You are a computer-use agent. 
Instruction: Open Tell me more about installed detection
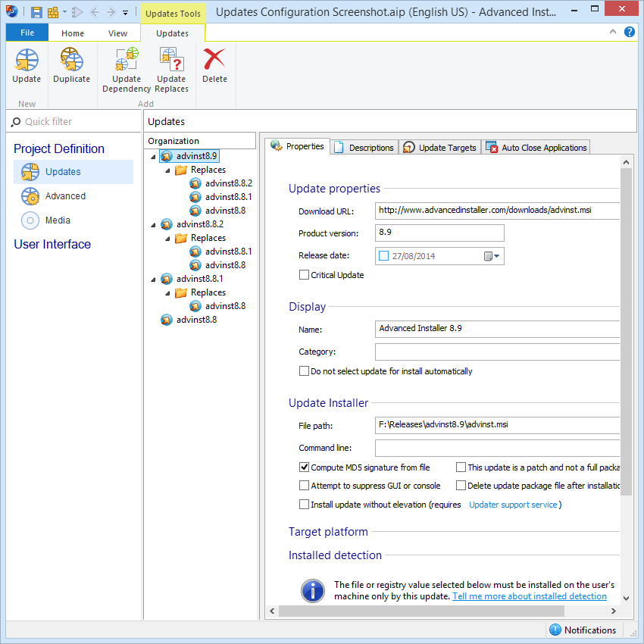tap(530, 596)
